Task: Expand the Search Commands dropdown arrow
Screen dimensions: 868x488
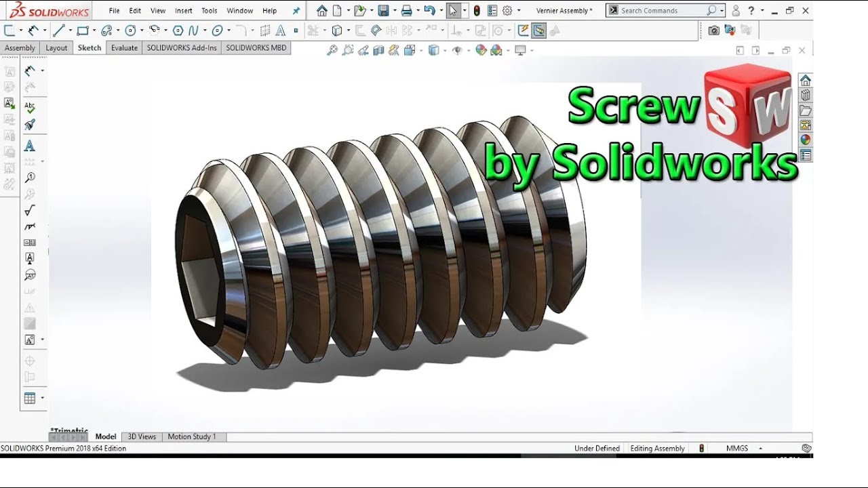Action: (x=722, y=11)
